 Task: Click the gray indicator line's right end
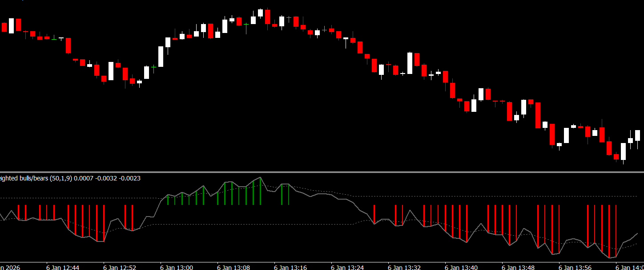[x=637, y=233]
